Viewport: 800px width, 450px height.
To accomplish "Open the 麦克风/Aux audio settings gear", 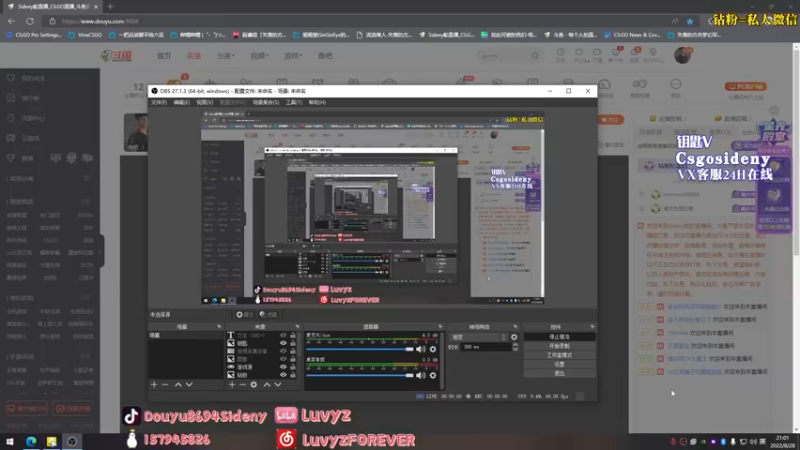I will click(433, 349).
